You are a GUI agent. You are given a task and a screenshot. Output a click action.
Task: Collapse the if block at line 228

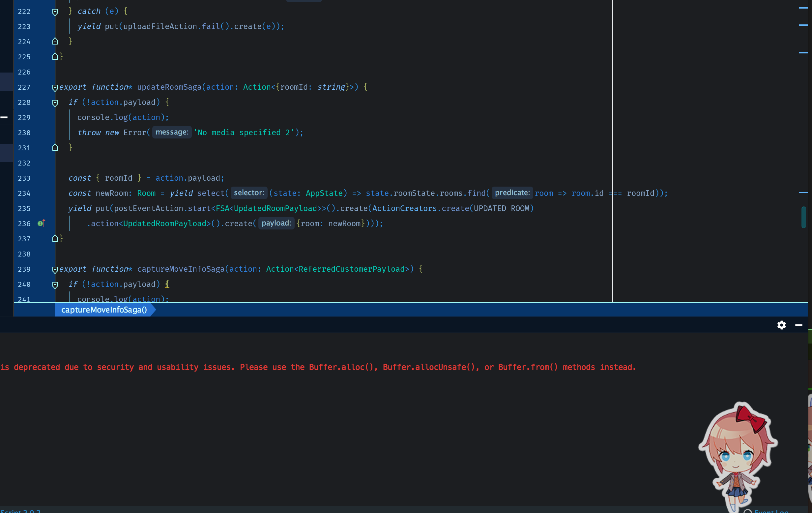pos(55,103)
